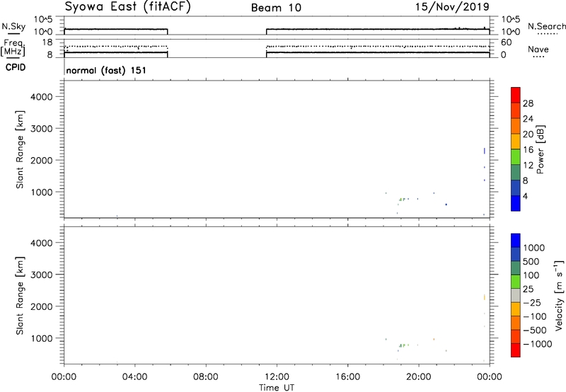Click the bottom red velocity colorbar segment
The height and width of the screenshot is (392, 566).
tap(516, 350)
